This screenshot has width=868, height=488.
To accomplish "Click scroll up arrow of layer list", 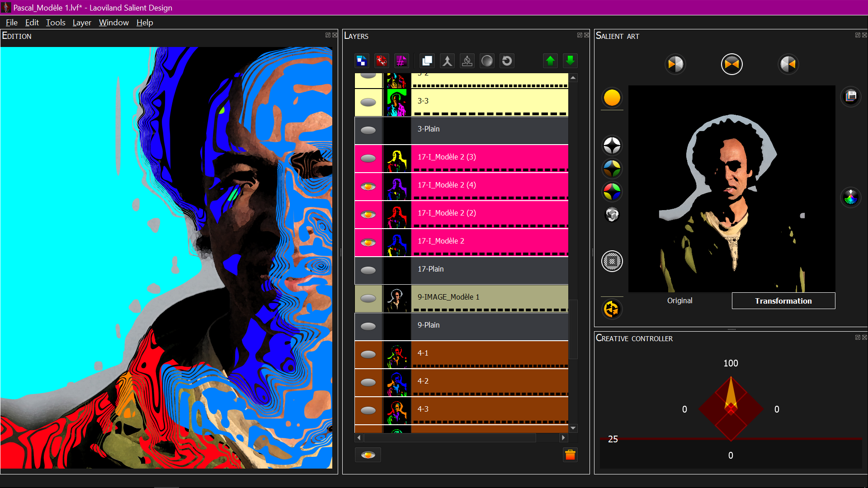I will click(573, 78).
